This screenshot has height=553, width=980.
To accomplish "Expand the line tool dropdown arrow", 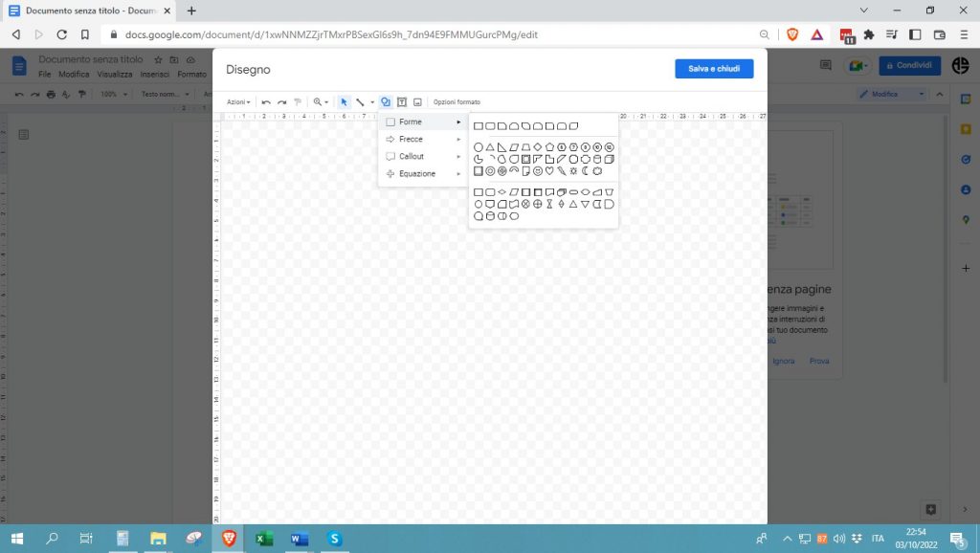I will pos(372,102).
